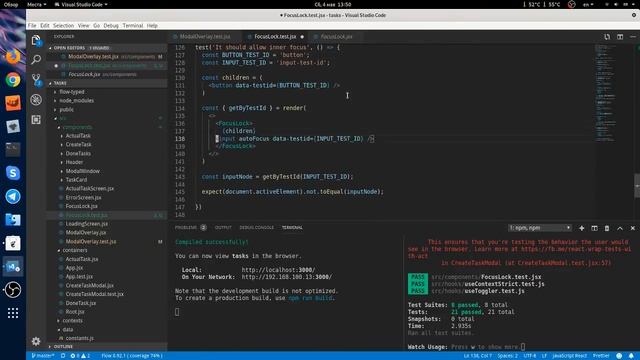
Task: Change indentation via Spaces: 2
Action: (507, 356)
